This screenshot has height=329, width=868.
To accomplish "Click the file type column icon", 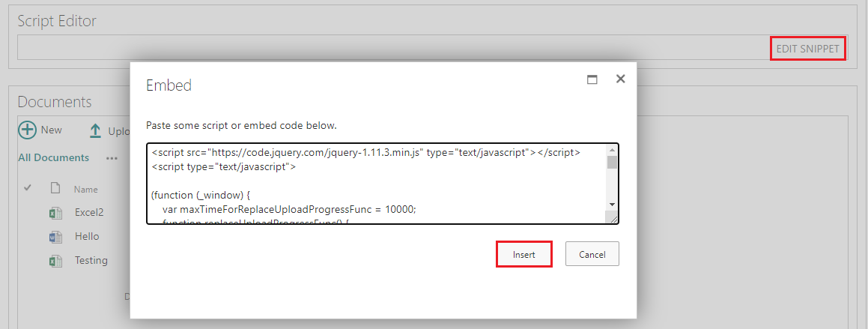I will point(55,188).
